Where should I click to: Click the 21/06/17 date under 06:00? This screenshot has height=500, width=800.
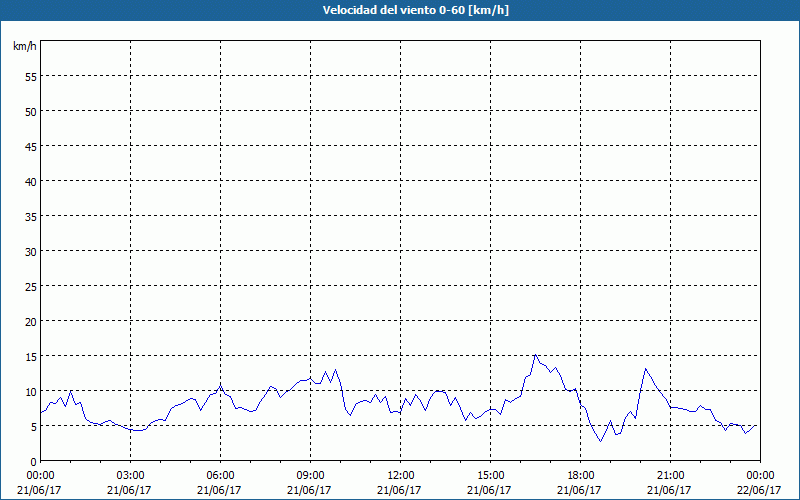(x=219, y=490)
